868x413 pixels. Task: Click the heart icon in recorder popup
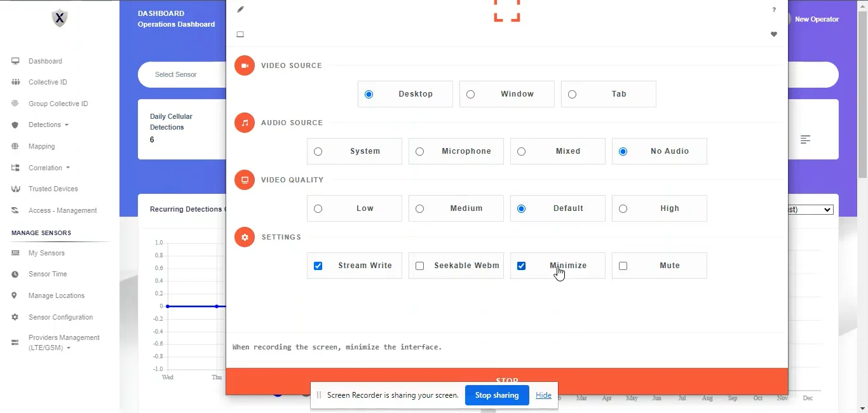774,34
